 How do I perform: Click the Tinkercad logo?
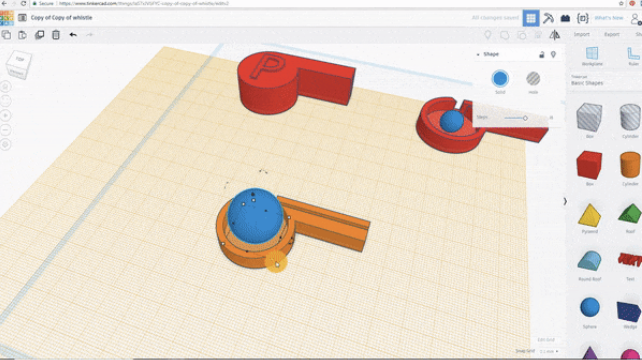tap(7, 18)
